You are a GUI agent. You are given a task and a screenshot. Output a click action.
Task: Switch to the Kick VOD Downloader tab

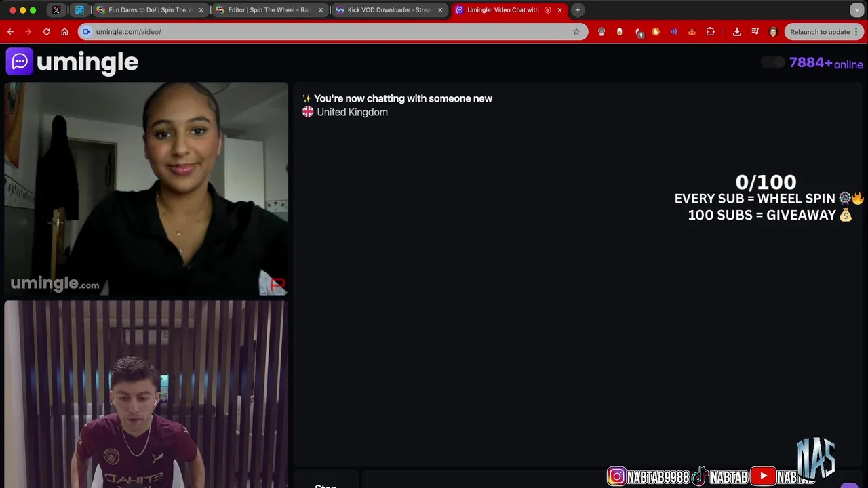click(389, 10)
